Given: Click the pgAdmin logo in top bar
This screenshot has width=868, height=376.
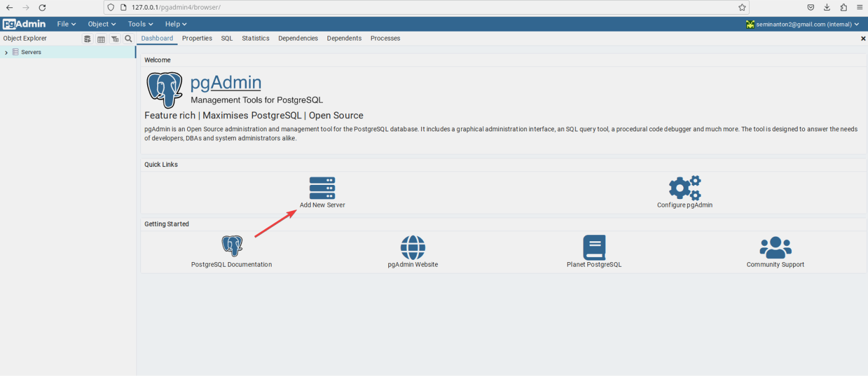Looking at the screenshot, I should click(x=24, y=24).
